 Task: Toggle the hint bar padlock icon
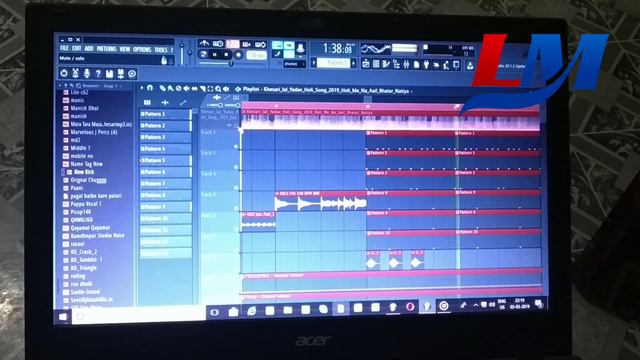(164, 60)
